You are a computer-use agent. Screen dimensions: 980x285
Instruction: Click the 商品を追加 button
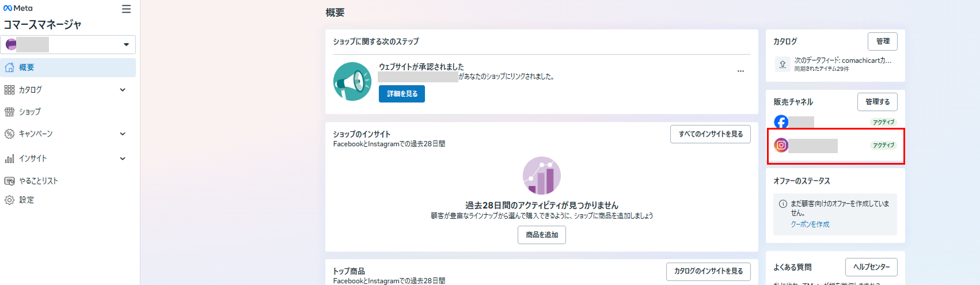click(541, 235)
